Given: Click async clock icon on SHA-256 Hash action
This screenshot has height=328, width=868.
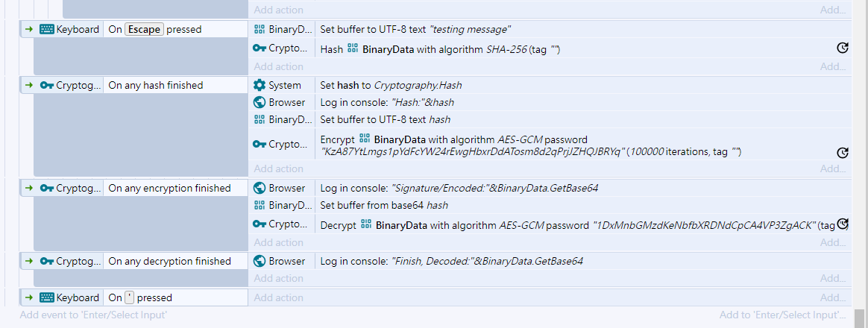Looking at the screenshot, I should pyautogui.click(x=842, y=48).
